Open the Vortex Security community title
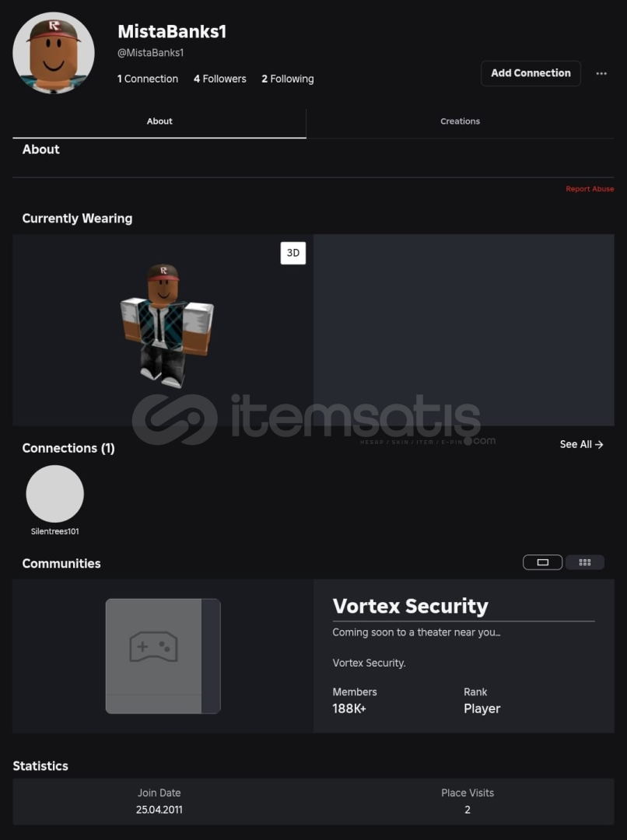 [x=410, y=606]
